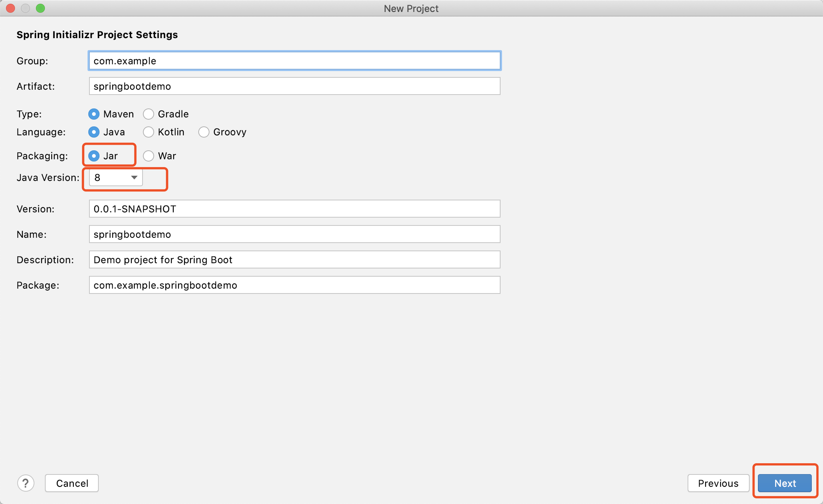Click into the Artifact field
The width and height of the screenshot is (823, 504).
[x=294, y=86]
